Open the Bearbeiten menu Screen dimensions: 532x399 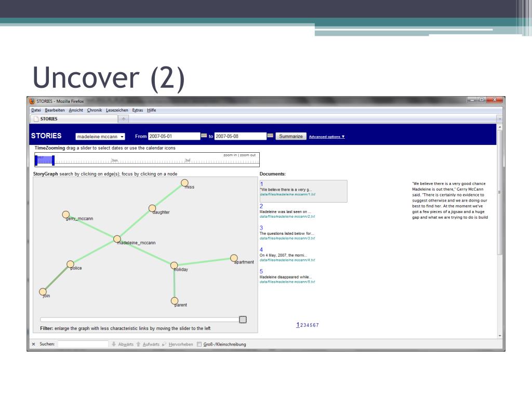pyautogui.click(x=55, y=110)
